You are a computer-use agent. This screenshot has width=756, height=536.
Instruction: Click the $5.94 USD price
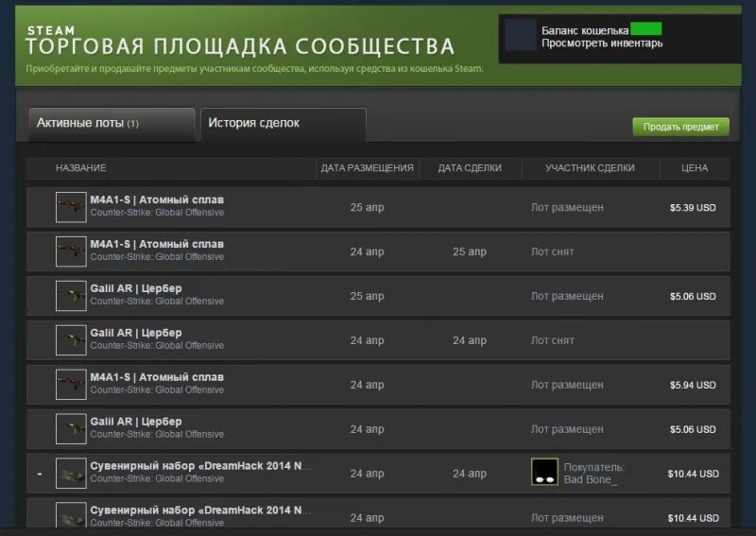tap(693, 386)
